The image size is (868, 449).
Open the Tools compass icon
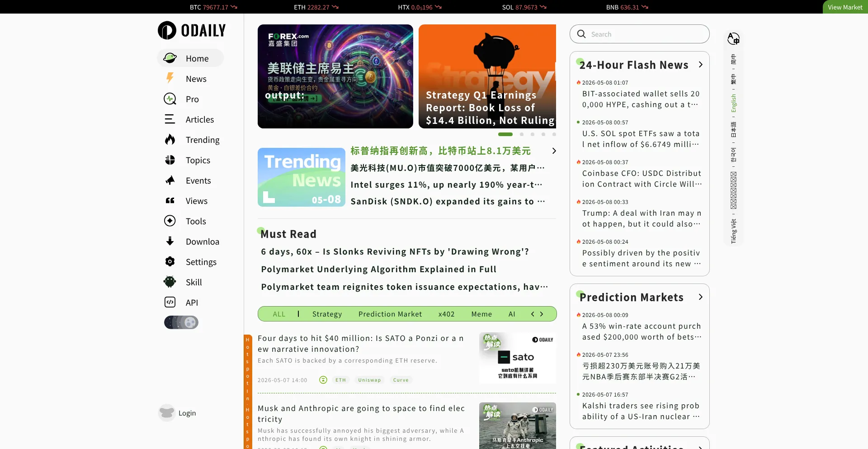click(x=170, y=221)
